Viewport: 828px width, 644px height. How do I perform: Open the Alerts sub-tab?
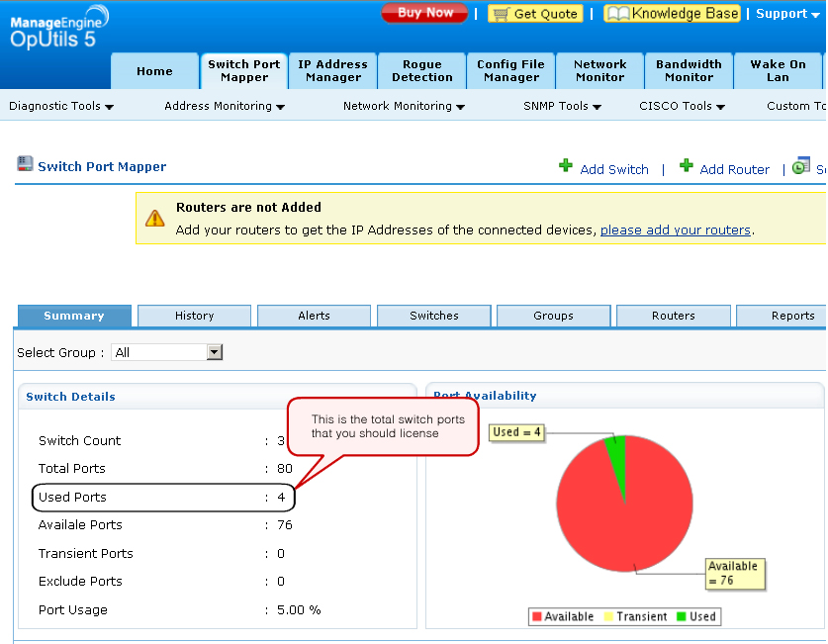click(314, 316)
